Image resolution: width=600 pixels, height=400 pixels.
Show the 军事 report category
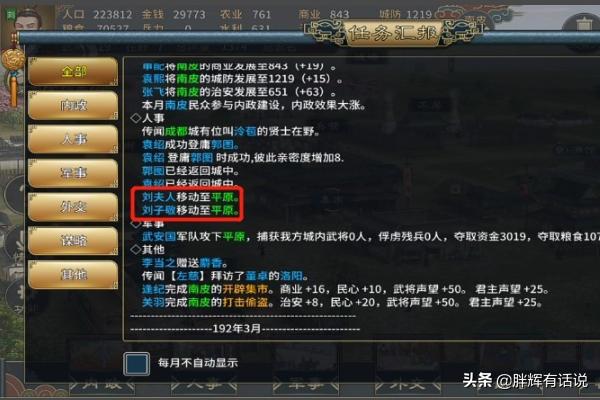pyautogui.click(x=73, y=173)
